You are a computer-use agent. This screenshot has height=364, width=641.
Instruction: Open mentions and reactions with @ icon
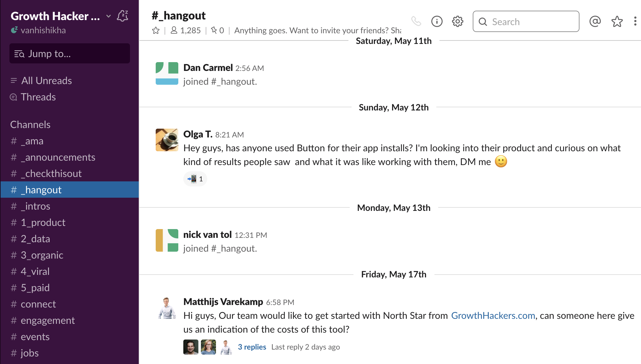(x=595, y=21)
